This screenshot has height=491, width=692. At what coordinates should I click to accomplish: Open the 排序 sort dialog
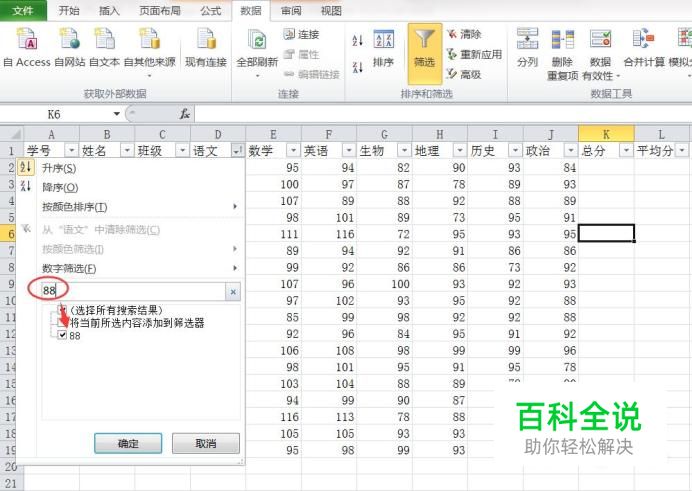click(383, 49)
